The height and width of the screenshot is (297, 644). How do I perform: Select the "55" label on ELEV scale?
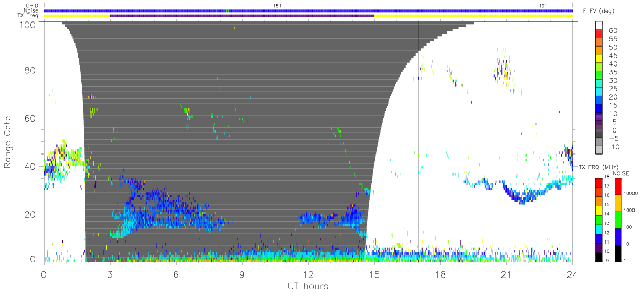point(613,38)
